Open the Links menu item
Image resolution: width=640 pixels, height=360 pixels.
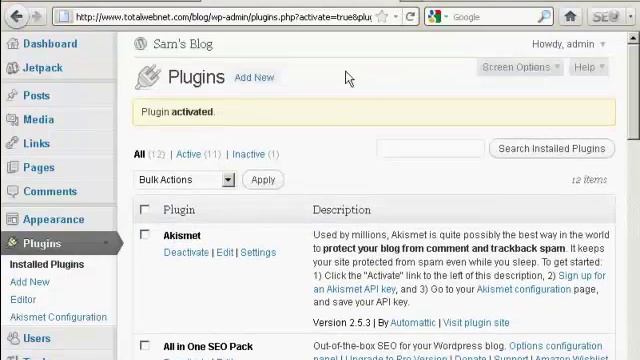pos(36,143)
